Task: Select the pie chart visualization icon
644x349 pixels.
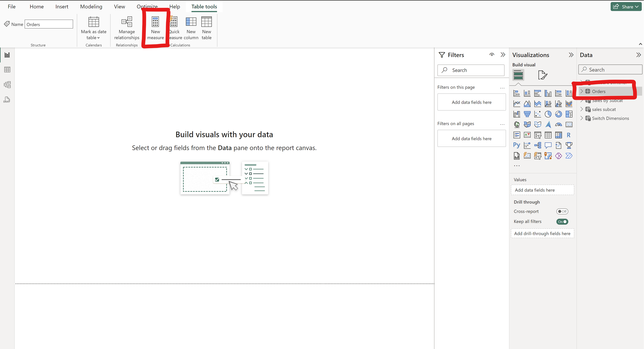Action: 548,114
